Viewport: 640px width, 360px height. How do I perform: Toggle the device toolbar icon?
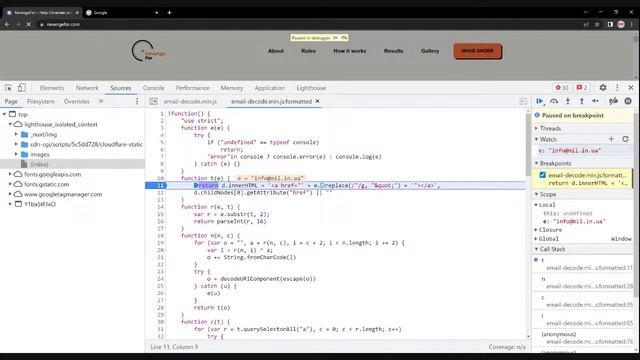(x=22, y=88)
